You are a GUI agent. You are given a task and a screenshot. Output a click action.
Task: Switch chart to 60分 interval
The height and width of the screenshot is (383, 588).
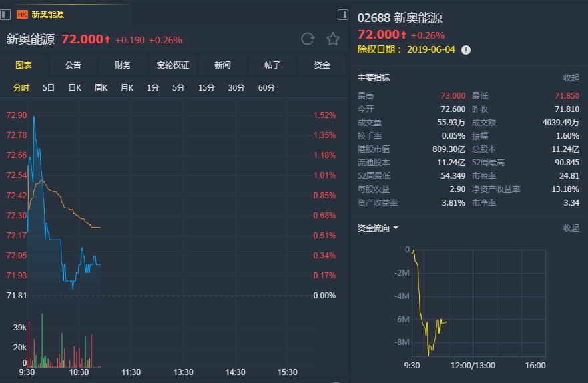pyautogui.click(x=266, y=88)
